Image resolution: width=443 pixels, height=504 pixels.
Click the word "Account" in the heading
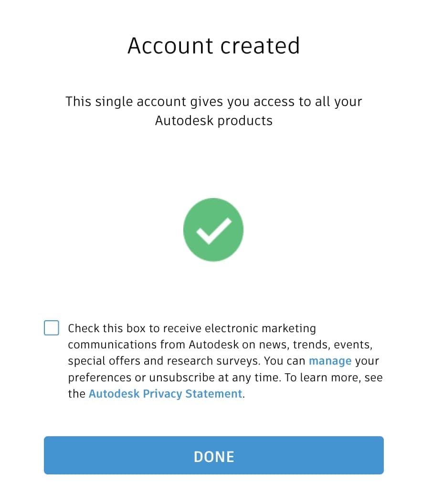[x=170, y=46]
